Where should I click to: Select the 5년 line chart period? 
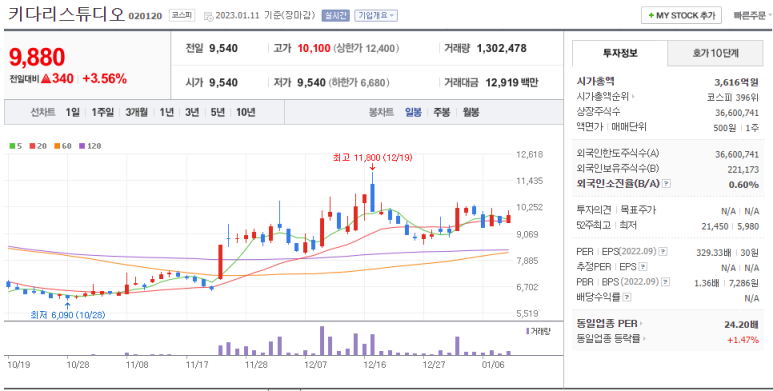coord(217,112)
